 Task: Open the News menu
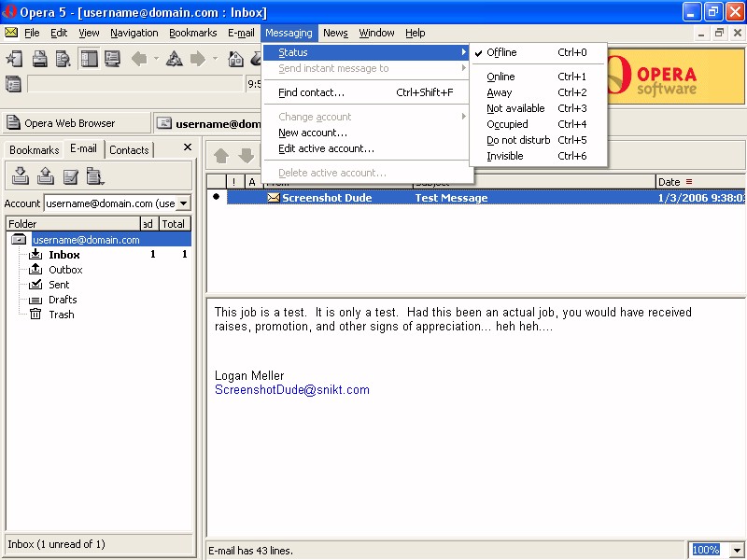tap(335, 33)
